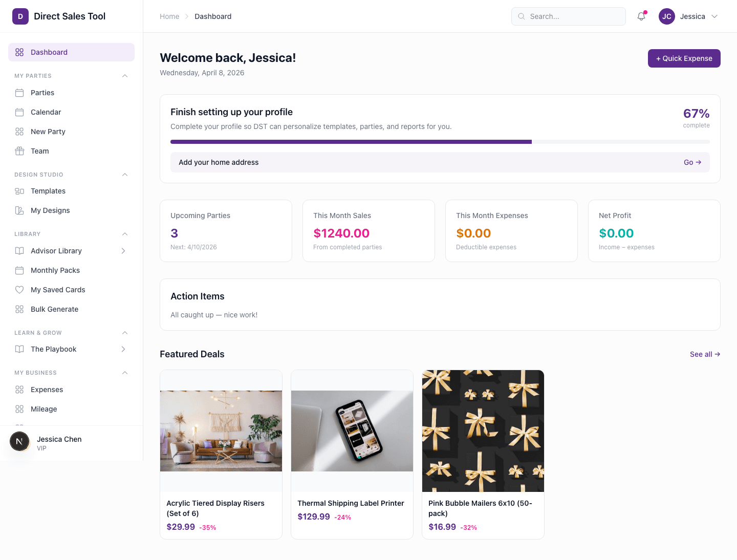Click See all next to Featured Deals
The height and width of the screenshot is (560, 737).
tap(705, 354)
